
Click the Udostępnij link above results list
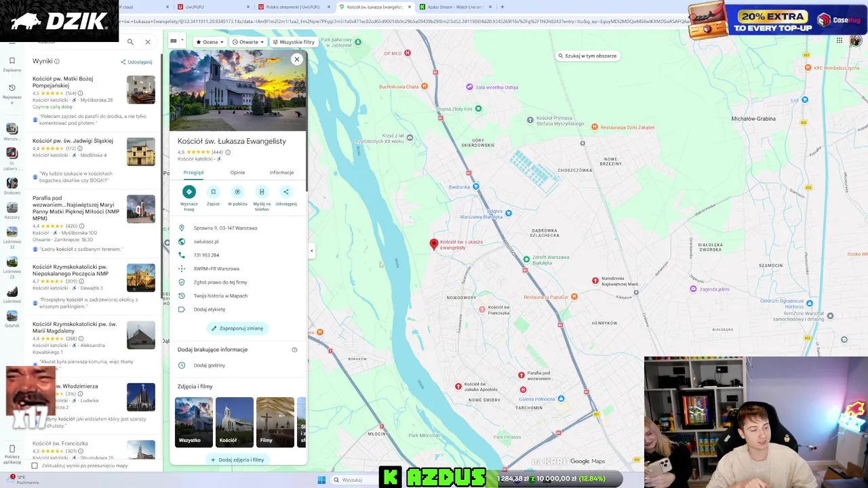136,62
